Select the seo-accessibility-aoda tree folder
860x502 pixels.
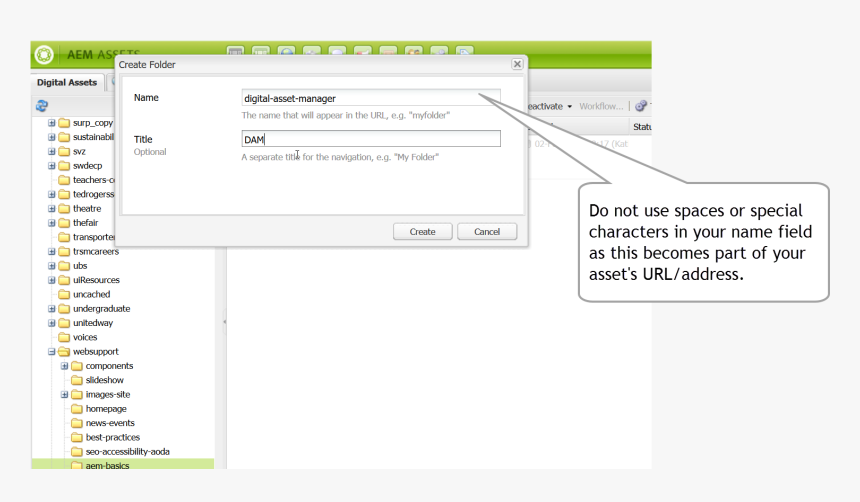tap(127, 452)
